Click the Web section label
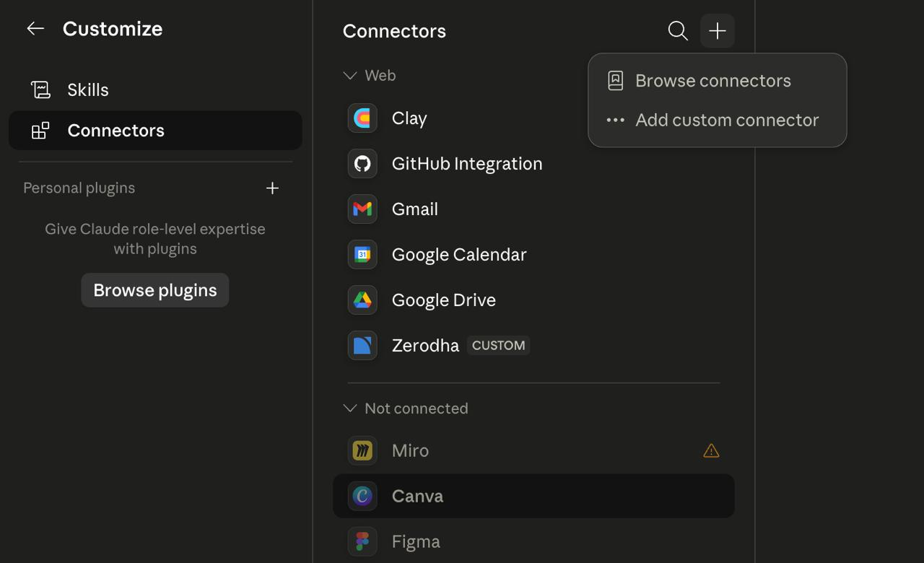 click(x=380, y=76)
